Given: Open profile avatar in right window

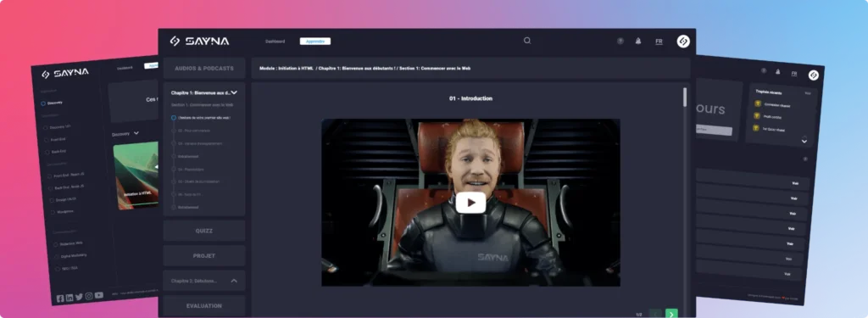Looking at the screenshot, I should (x=813, y=75).
